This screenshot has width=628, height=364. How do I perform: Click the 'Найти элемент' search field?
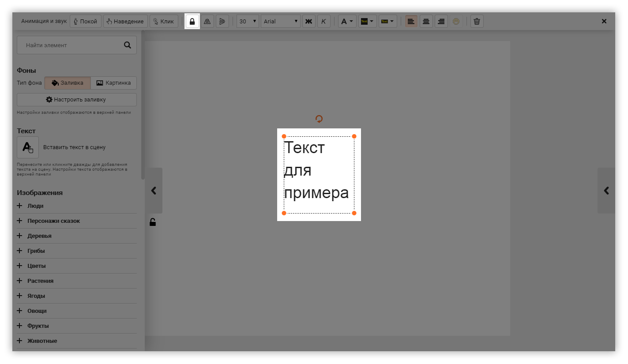click(71, 45)
